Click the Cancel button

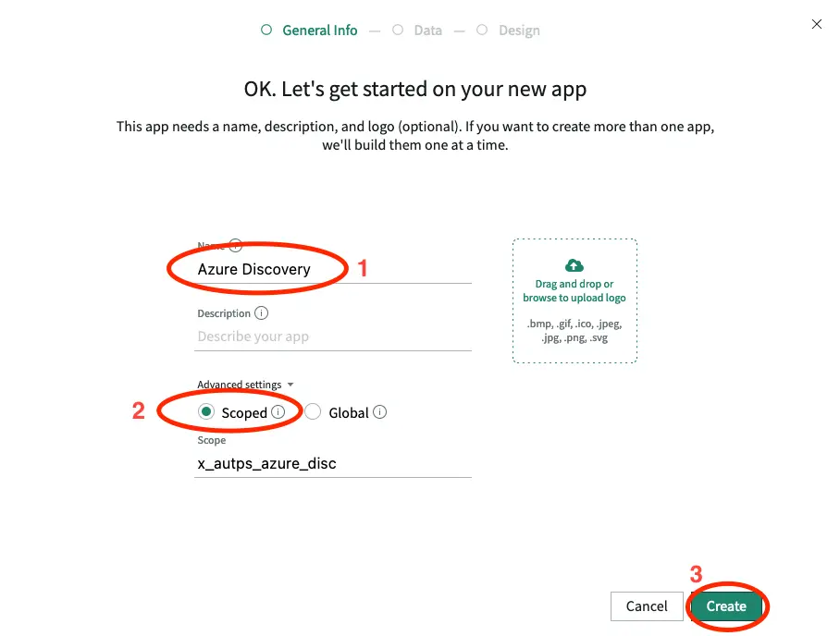647,606
